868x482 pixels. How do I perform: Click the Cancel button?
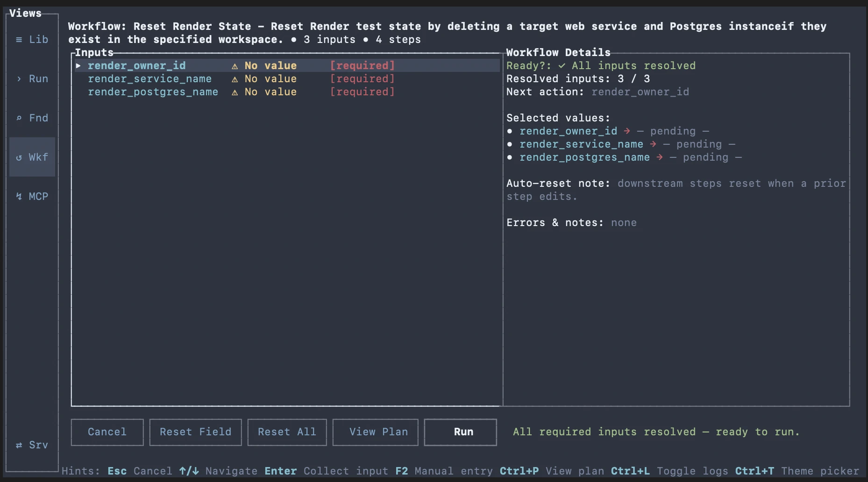107,432
